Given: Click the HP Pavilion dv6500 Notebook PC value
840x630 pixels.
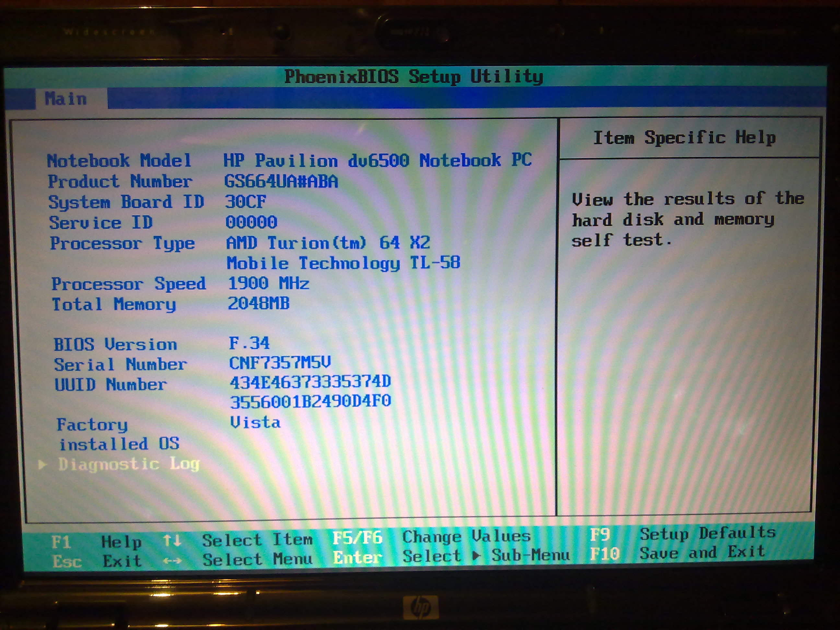Looking at the screenshot, I should coord(377,160).
